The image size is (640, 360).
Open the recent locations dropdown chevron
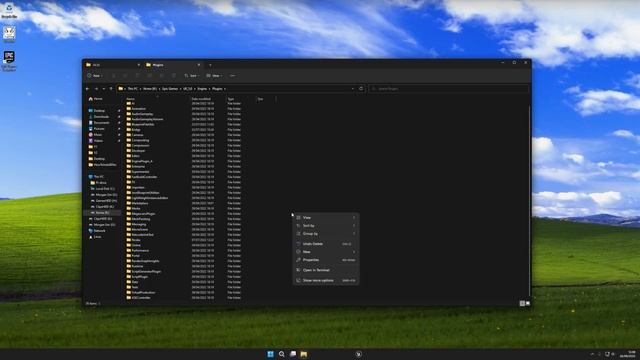[x=104, y=89]
